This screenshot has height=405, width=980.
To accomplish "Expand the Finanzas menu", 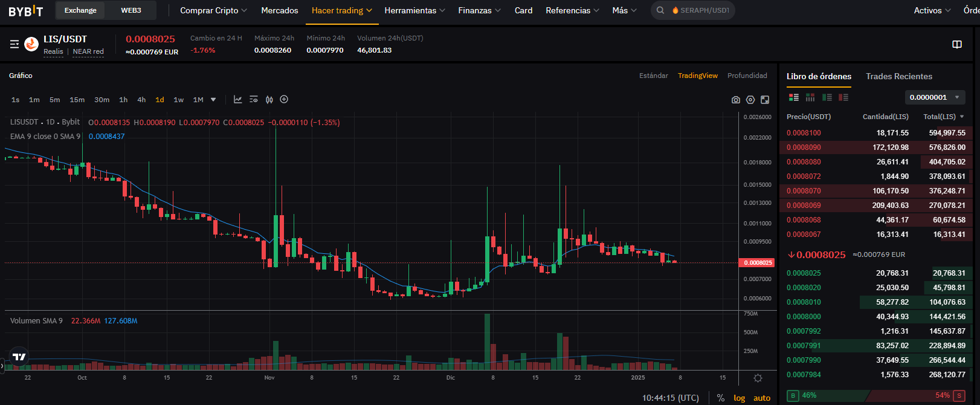I will tap(479, 10).
